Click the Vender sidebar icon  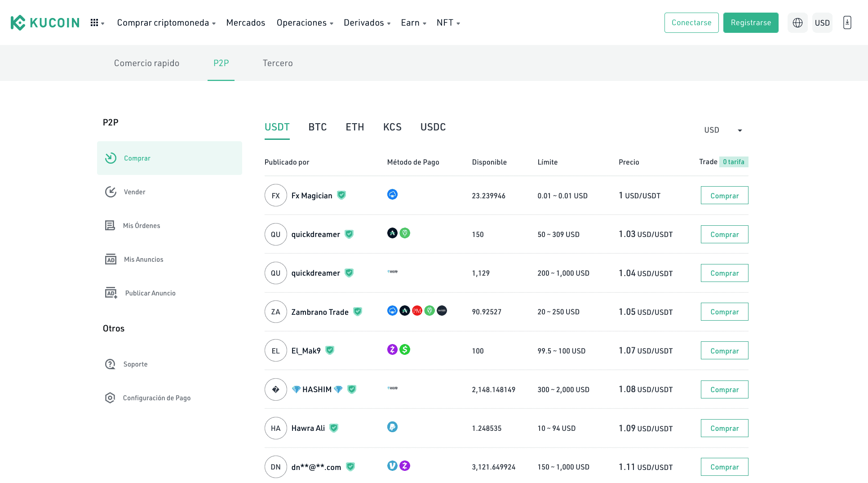(x=111, y=192)
